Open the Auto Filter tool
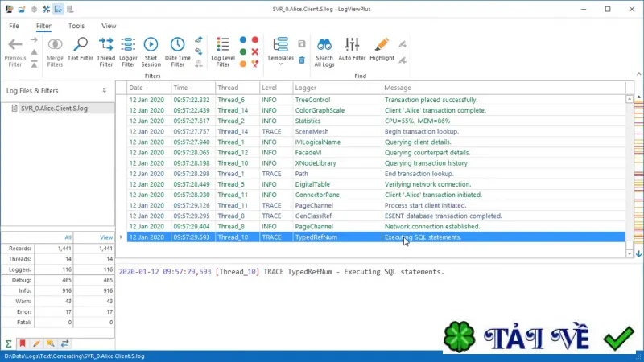Viewport: 644px width, 362px height. pos(352,49)
